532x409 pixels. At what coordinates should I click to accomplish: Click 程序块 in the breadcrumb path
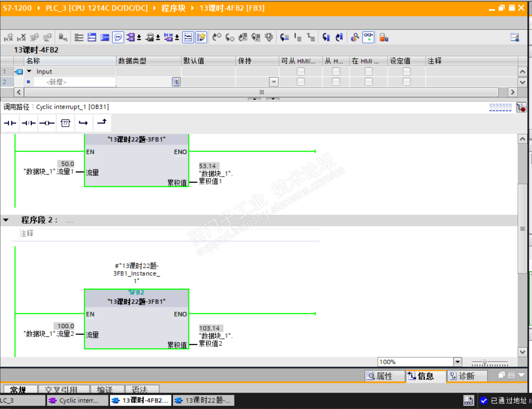pyautogui.click(x=173, y=8)
